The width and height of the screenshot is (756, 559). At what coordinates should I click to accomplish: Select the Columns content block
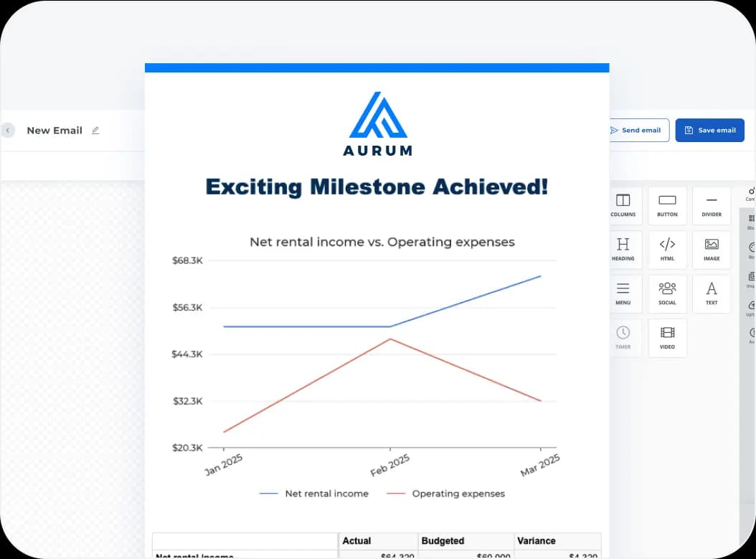pos(623,206)
